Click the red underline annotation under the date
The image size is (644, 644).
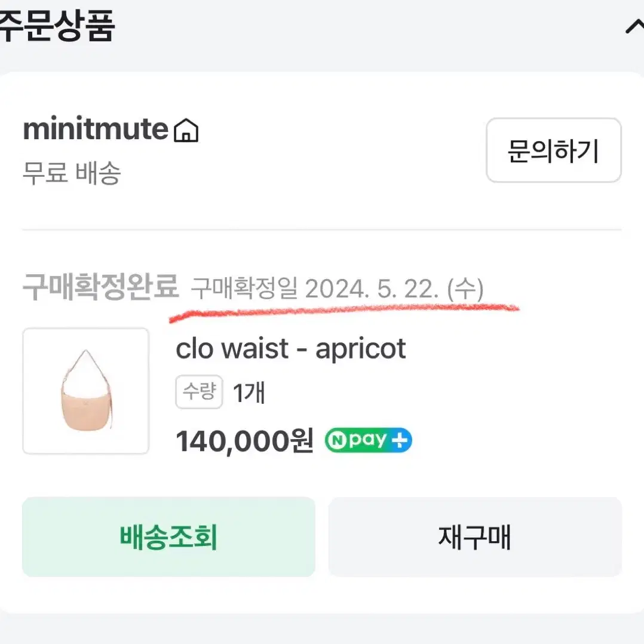(x=344, y=312)
